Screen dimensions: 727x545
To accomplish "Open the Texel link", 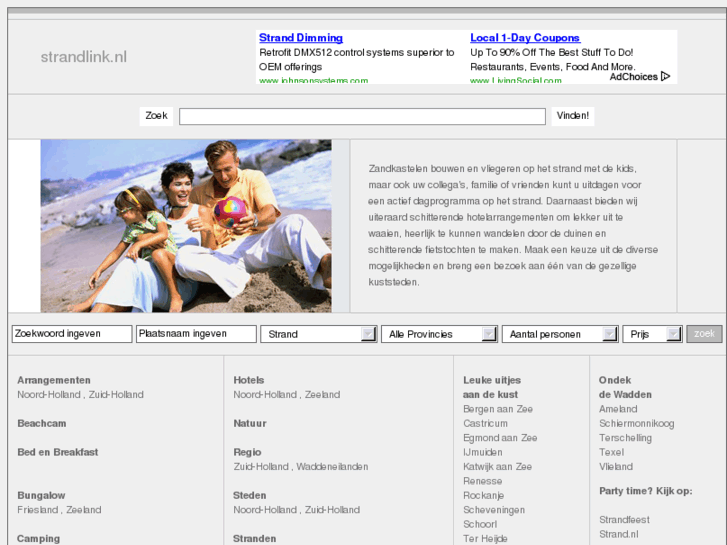I will 612,452.
